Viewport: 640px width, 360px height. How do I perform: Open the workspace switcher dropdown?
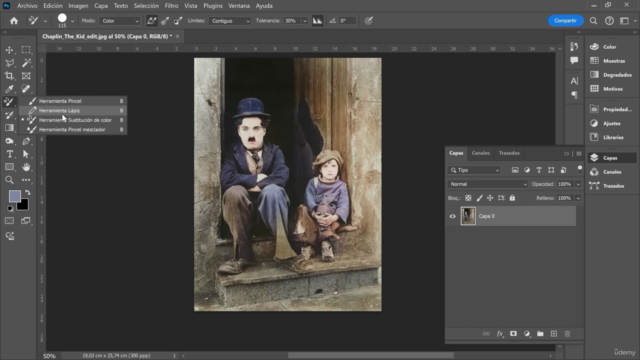627,21
